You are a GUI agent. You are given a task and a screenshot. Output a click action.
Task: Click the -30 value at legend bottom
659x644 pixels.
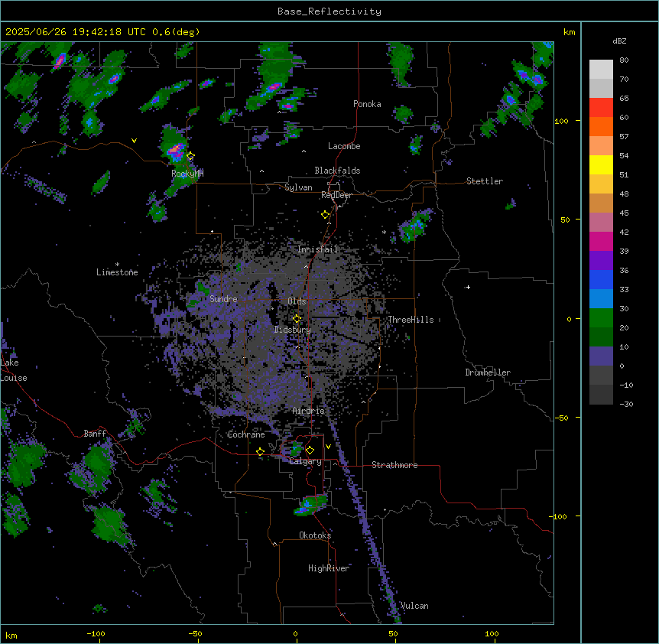[626, 405]
